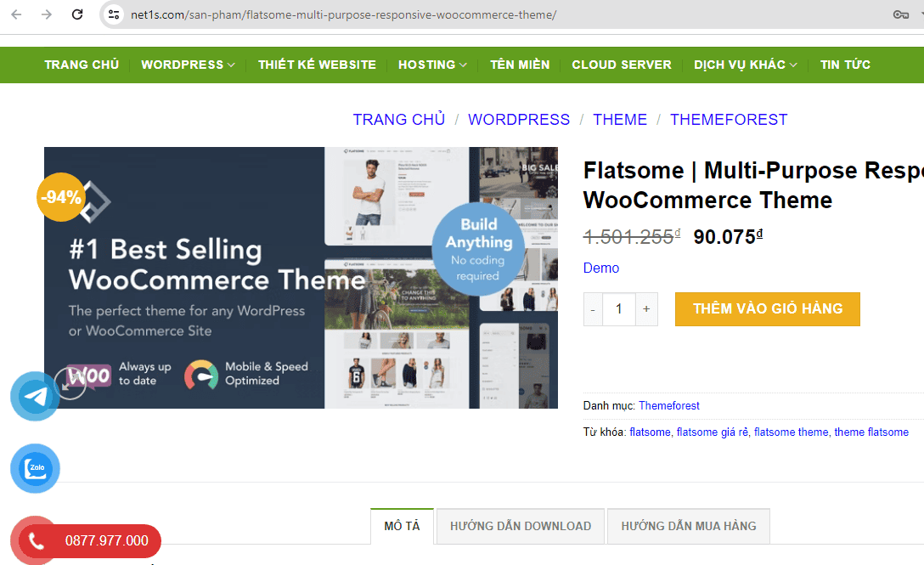
Task: Click the password key icon in address bar
Action: 900,14
